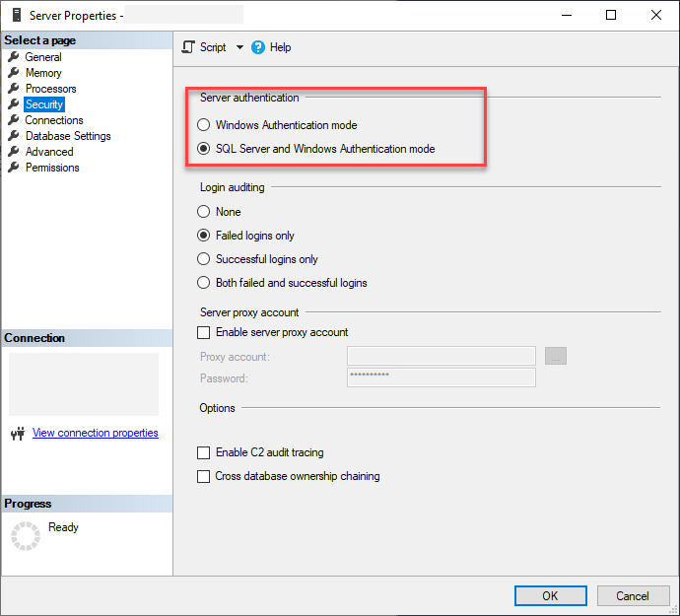Click the proxy account browse ellipsis button
Screen dimensions: 680x616
tap(556, 356)
